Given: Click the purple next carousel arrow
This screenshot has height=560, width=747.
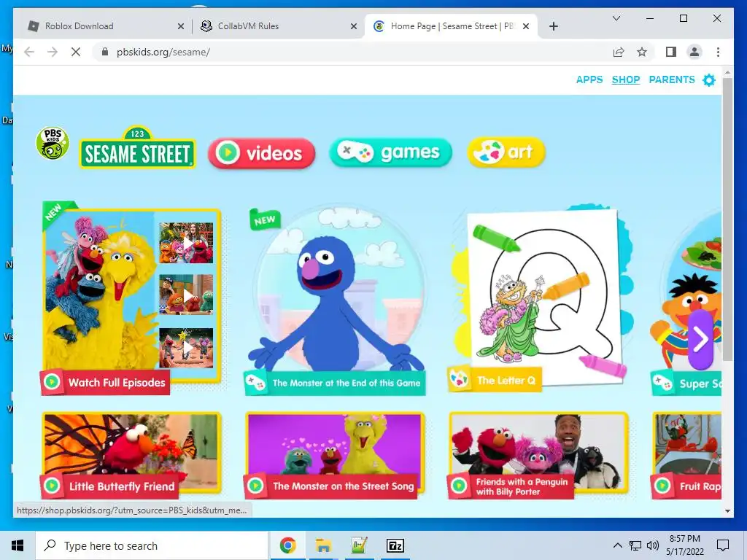Looking at the screenshot, I should [700, 340].
